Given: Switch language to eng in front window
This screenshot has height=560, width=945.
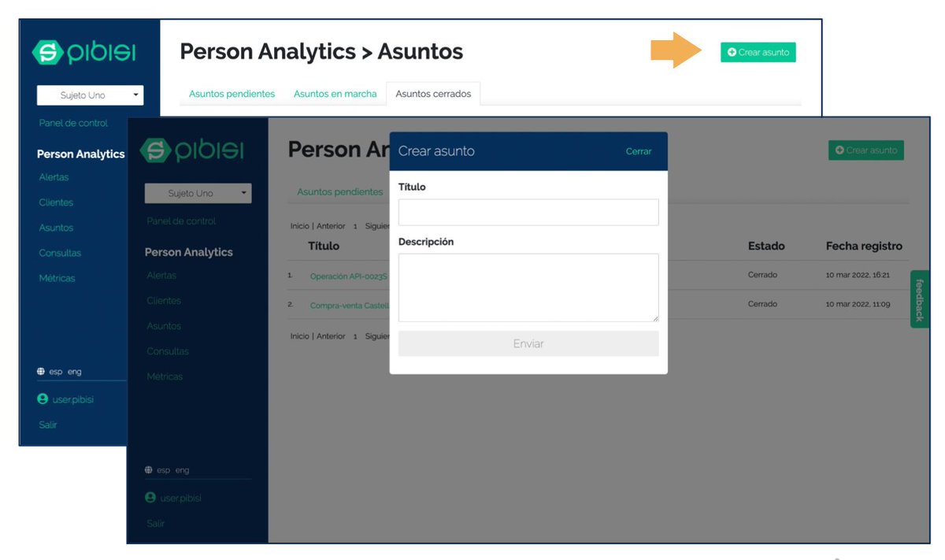Looking at the screenshot, I should click(182, 470).
